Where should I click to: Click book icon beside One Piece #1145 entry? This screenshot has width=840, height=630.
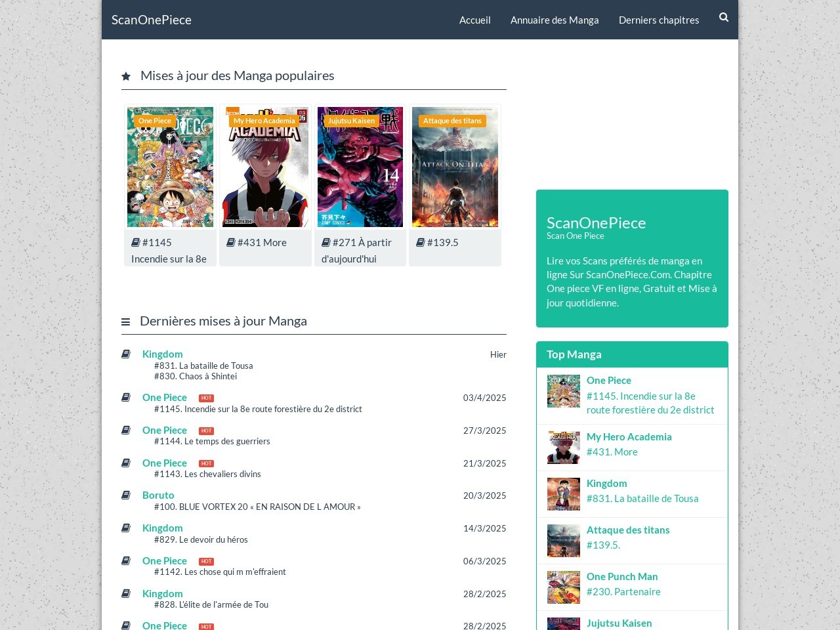[x=126, y=397]
